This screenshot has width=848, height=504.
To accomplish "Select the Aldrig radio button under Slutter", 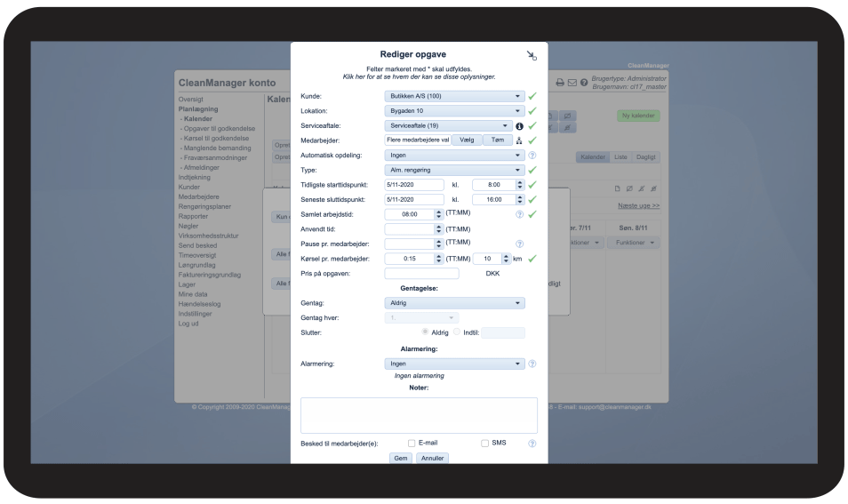I will point(425,332).
